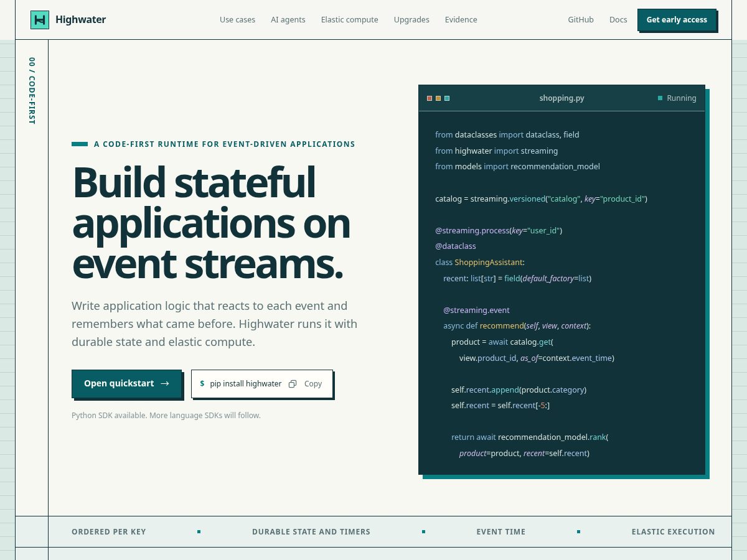Select Upgrades in the navigation
Viewport: 747px width, 560px height.
411,20
